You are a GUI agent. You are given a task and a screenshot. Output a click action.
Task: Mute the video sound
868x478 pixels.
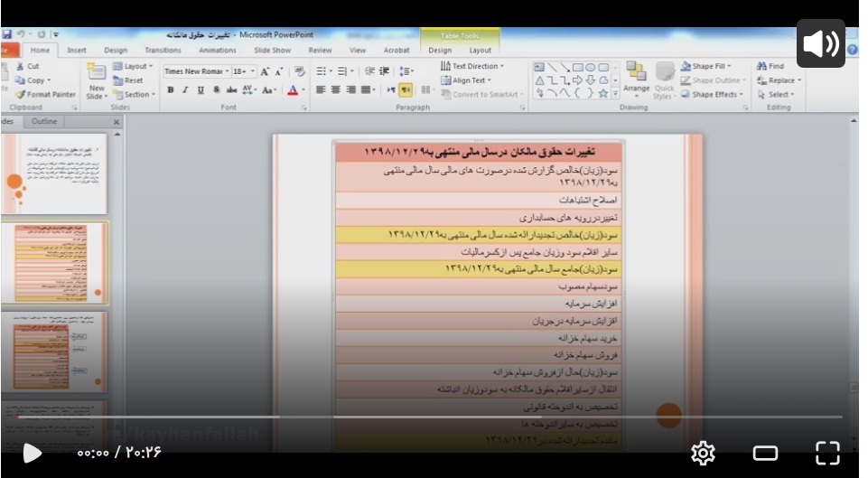(x=821, y=43)
